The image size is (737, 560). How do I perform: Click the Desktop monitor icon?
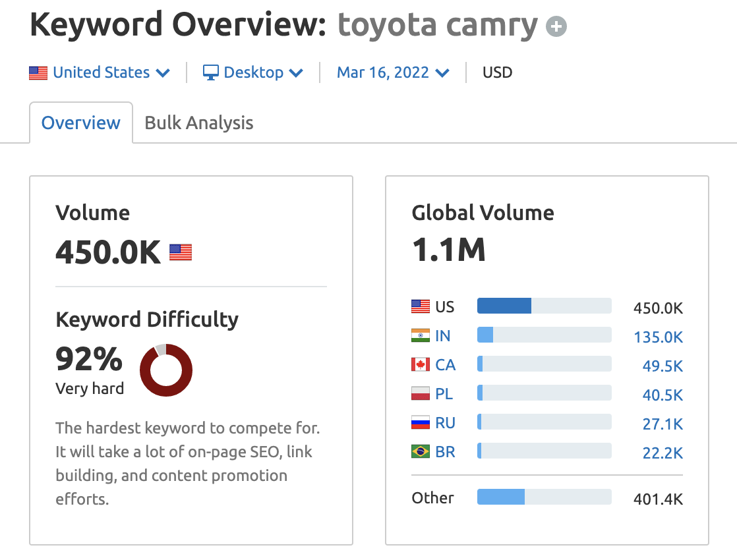210,72
